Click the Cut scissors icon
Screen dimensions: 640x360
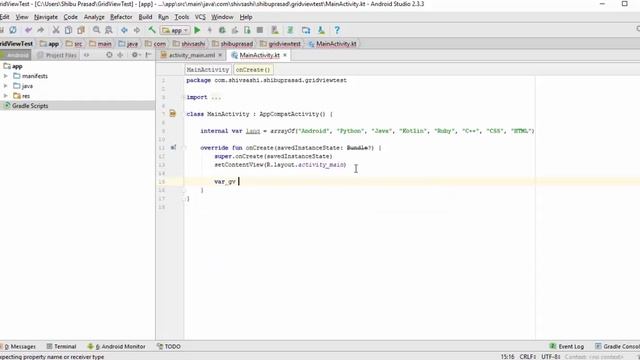[x=56, y=30]
